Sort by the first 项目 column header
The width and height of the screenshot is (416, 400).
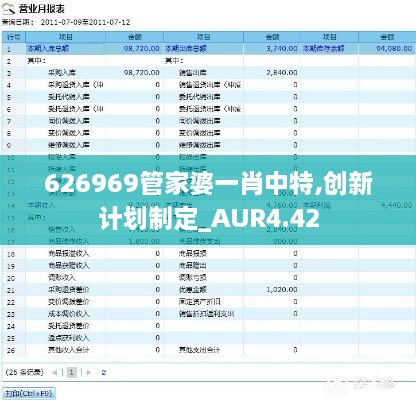(x=66, y=37)
